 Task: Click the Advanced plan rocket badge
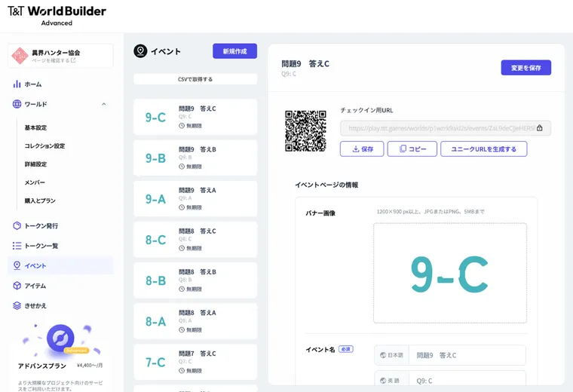(60, 338)
